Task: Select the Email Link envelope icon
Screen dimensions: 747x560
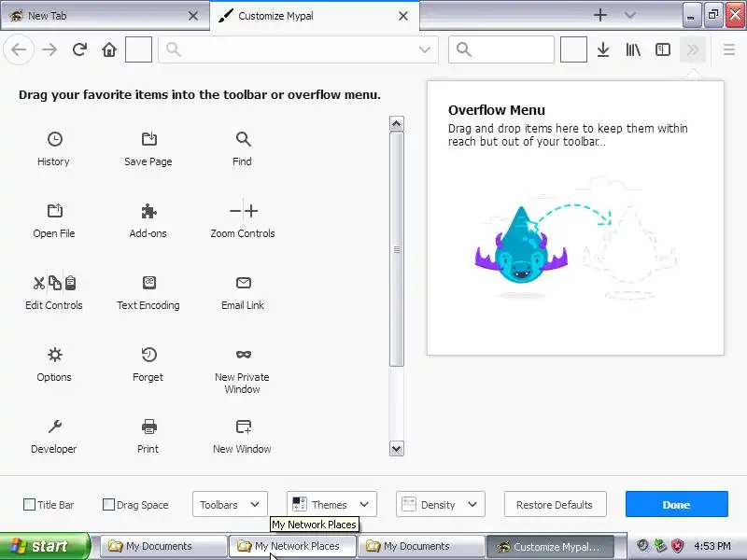Action: coord(244,283)
